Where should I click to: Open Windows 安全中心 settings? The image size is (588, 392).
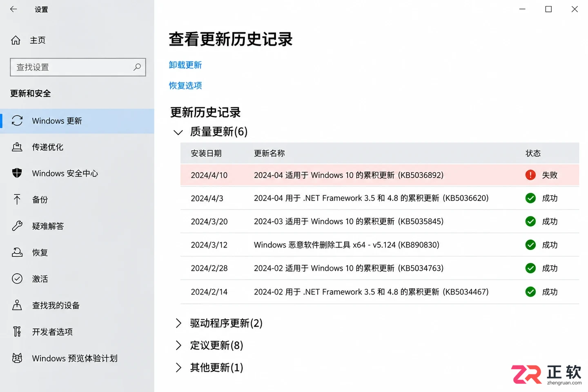tap(65, 173)
